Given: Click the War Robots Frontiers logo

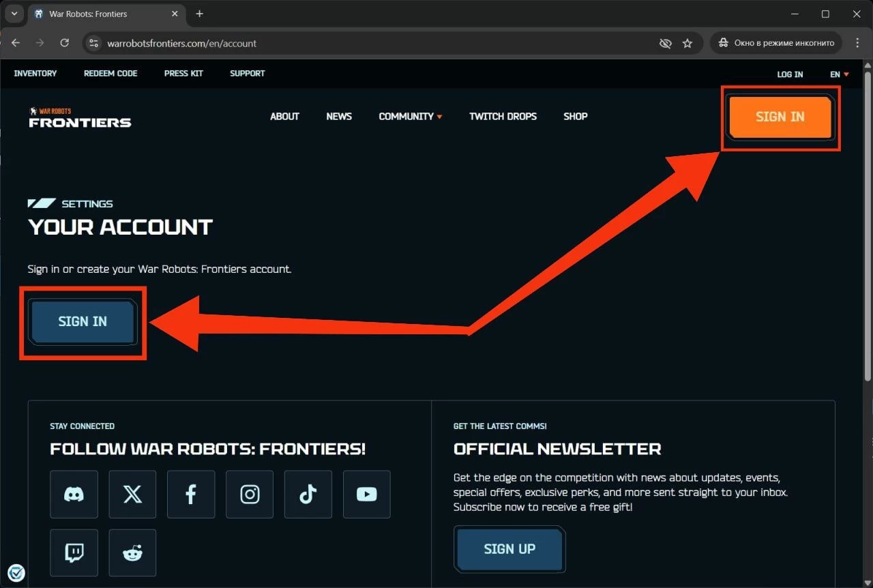Looking at the screenshot, I should 80,117.
